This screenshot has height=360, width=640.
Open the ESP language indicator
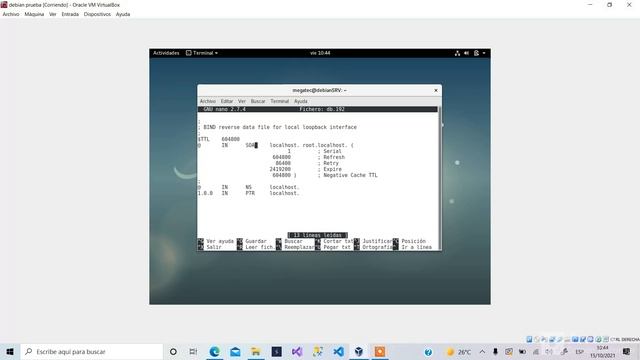coord(579,352)
